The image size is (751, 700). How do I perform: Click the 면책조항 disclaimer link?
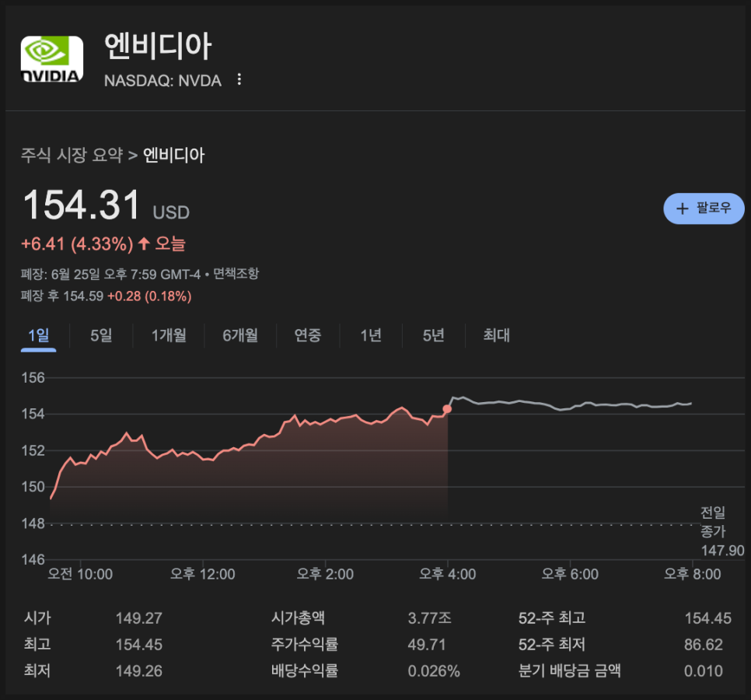coord(236,274)
